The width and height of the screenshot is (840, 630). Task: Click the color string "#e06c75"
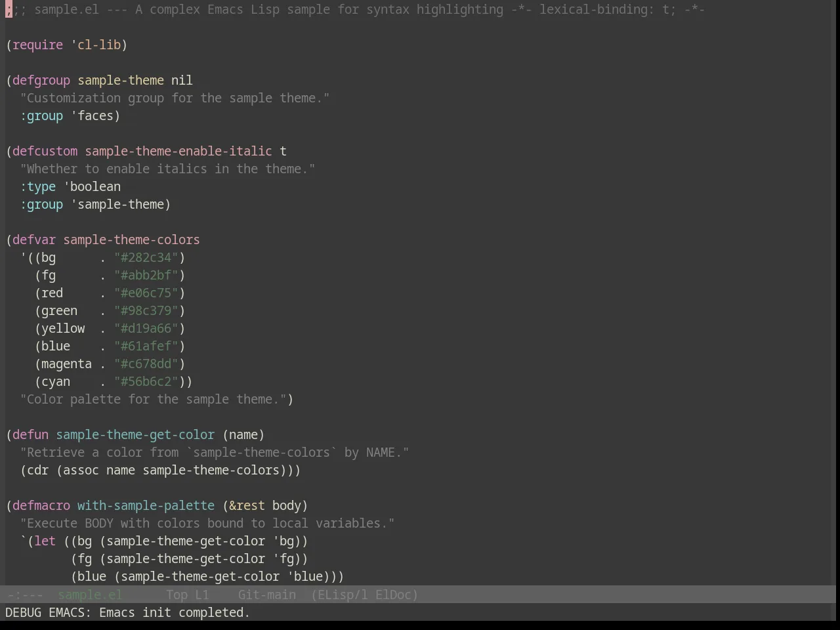146,293
